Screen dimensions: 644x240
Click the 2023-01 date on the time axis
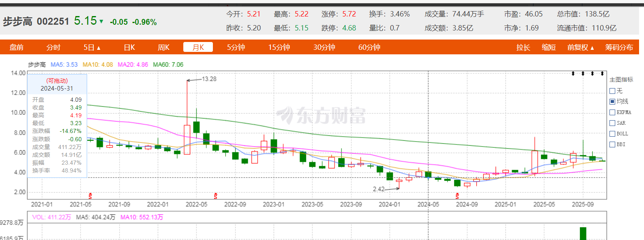[x=273, y=204]
